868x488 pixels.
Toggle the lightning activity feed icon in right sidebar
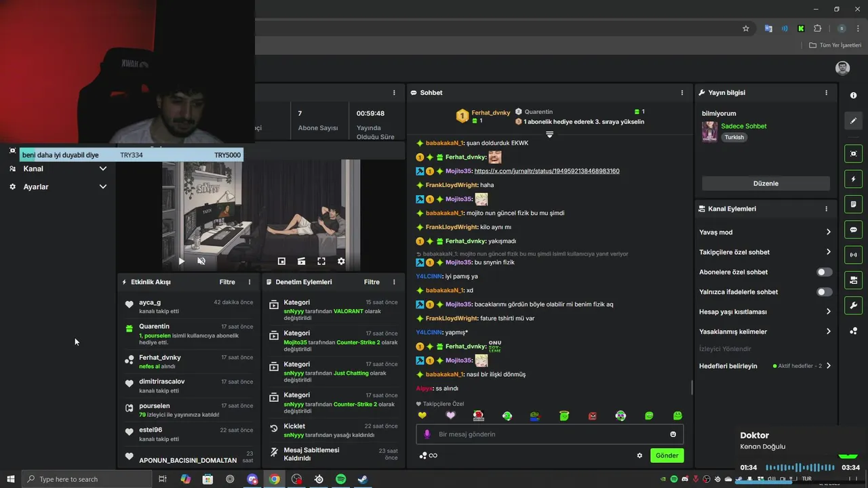853,179
